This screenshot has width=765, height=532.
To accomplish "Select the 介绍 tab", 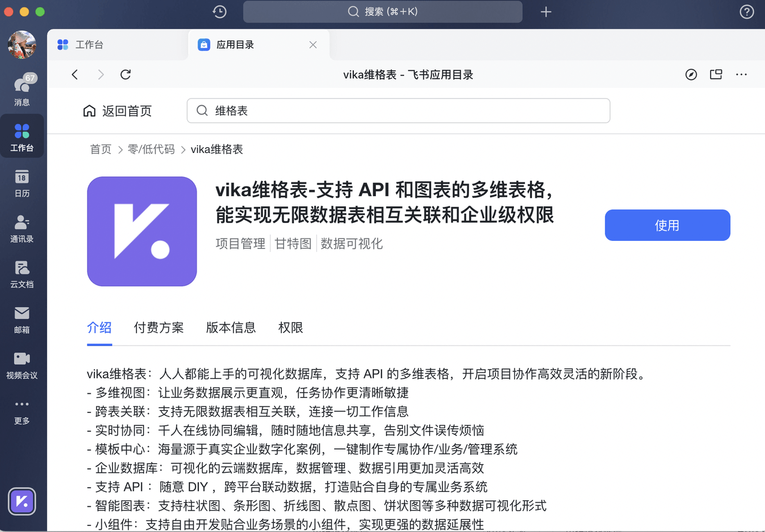I will click(99, 328).
